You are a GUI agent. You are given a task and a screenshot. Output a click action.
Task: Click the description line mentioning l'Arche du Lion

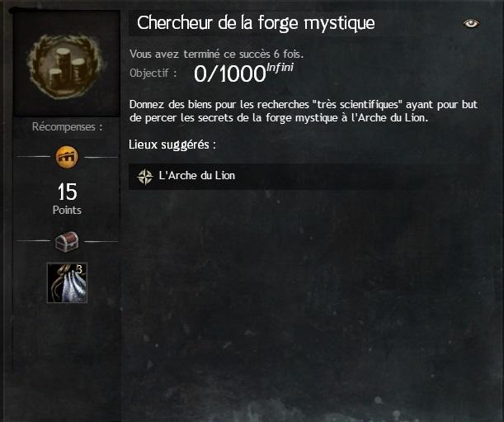[279, 118]
